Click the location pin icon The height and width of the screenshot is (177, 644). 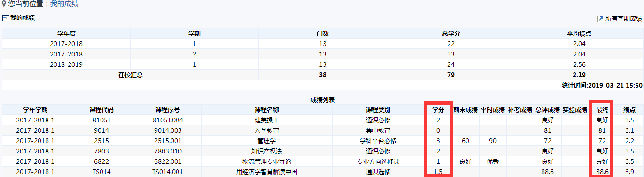[x=4, y=4]
